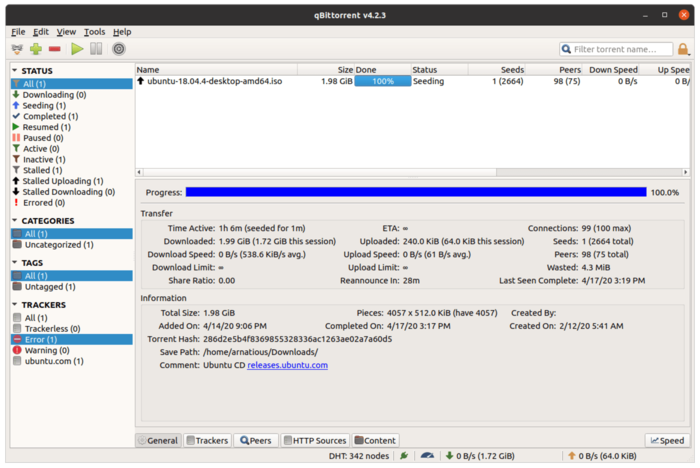The width and height of the screenshot is (700, 468).
Task: Click the Add torrent link icon
Action: [x=18, y=48]
